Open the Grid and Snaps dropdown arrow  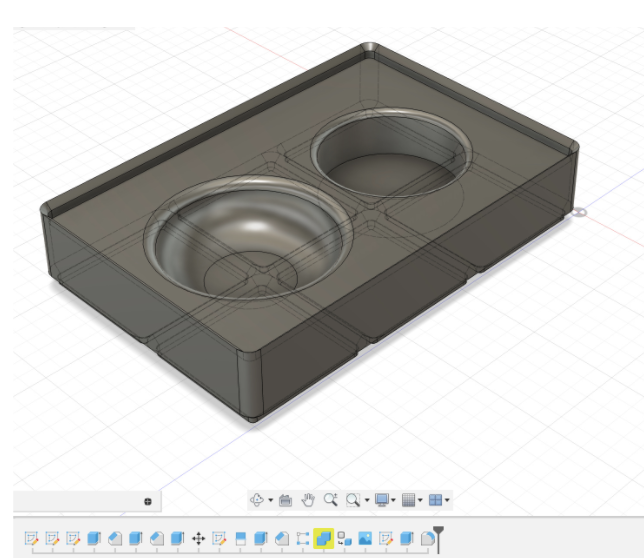pos(420,500)
